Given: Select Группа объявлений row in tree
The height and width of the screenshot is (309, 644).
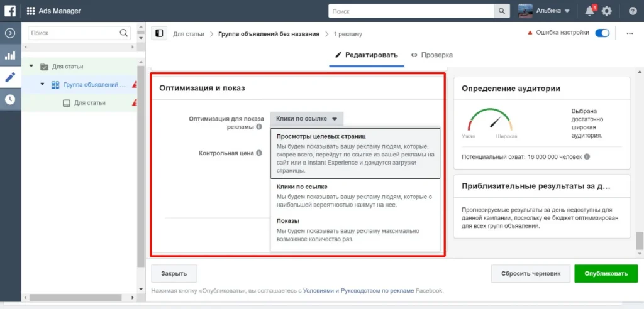Looking at the screenshot, I should [80, 85].
